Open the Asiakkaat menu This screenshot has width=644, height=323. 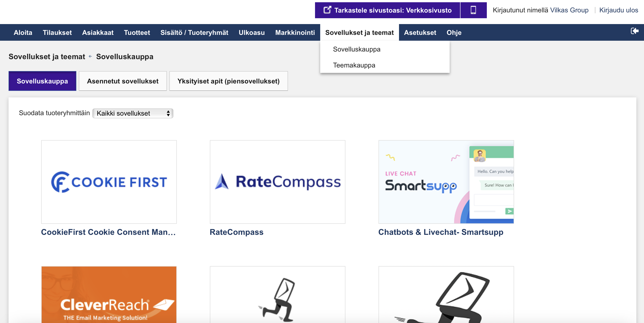tap(98, 32)
